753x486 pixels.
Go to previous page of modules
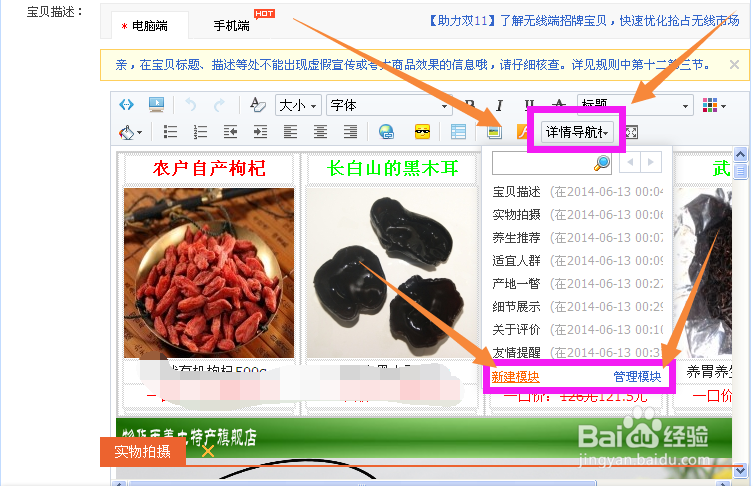click(630, 162)
